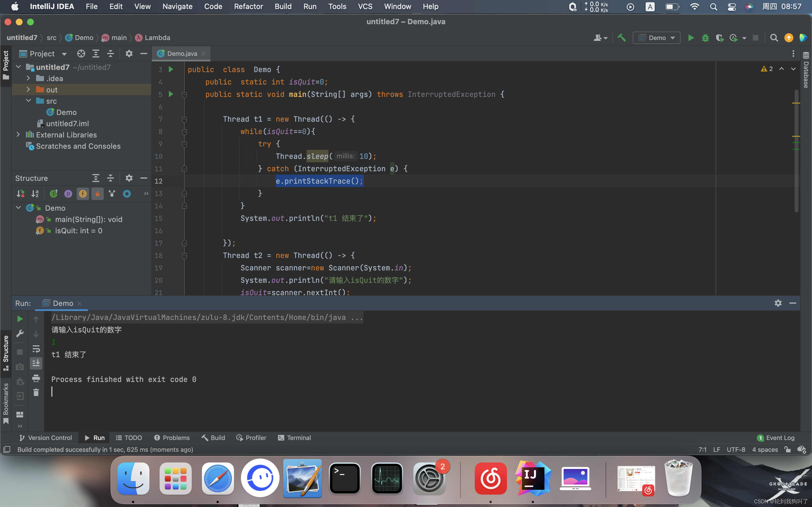Click Version Control in status bar
Screen dimensions: 812x507
50,438
